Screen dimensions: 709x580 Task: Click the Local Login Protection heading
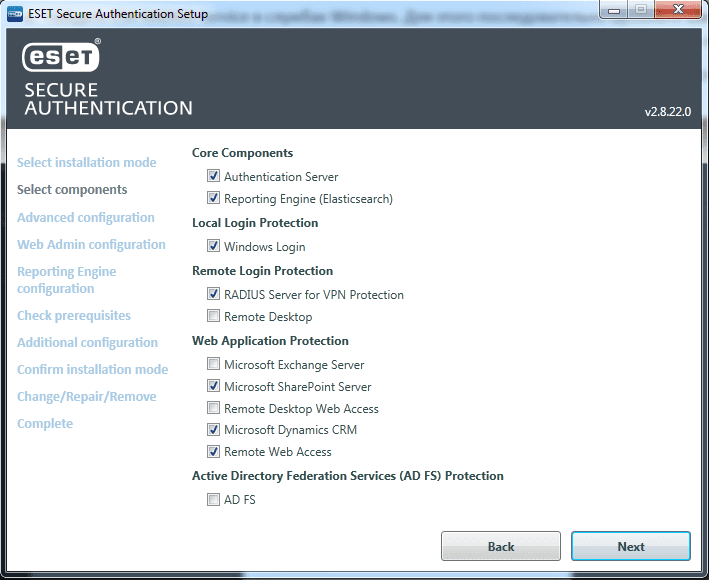click(255, 223)
